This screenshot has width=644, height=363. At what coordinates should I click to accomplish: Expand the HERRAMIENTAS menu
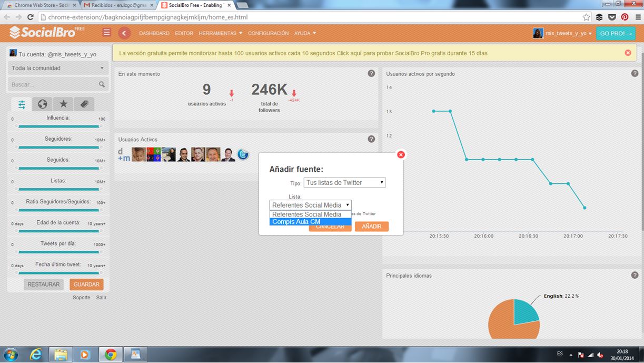[x=220, y=33]
